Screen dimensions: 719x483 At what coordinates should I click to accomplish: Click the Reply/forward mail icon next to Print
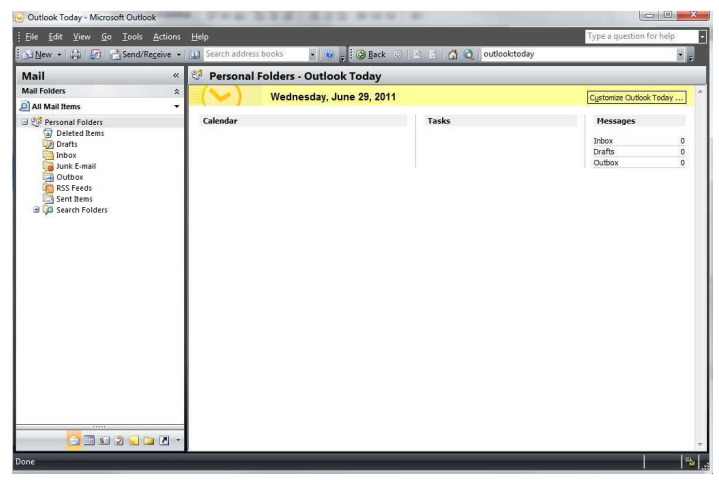click(95, 55)
